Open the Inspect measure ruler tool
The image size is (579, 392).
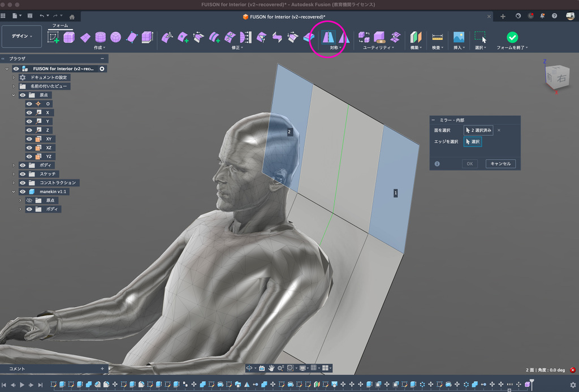437,37
